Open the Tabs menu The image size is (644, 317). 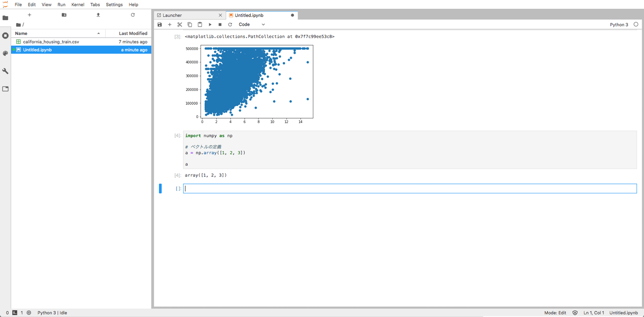pyautogui.click(x=95, y=5)
